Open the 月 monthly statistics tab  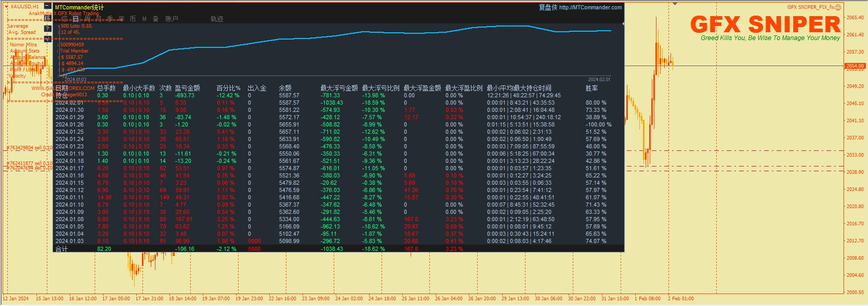[98, 19]
